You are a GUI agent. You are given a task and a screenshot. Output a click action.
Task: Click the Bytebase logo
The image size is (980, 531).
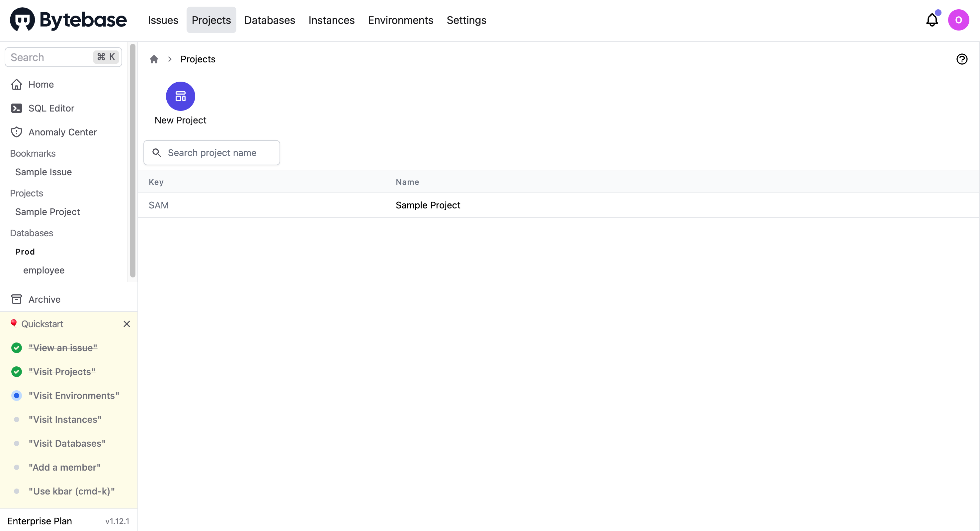68,19
